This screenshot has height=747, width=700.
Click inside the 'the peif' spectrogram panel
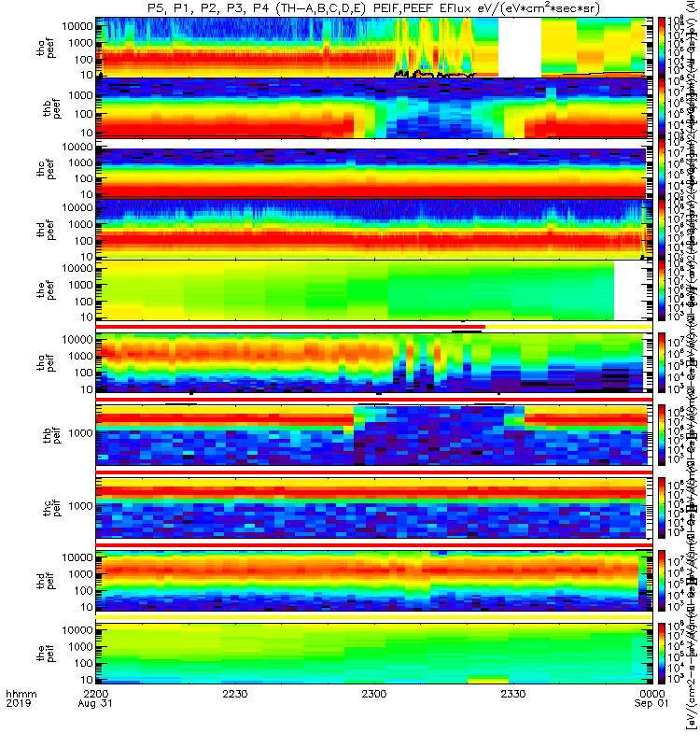click(374, 653)
